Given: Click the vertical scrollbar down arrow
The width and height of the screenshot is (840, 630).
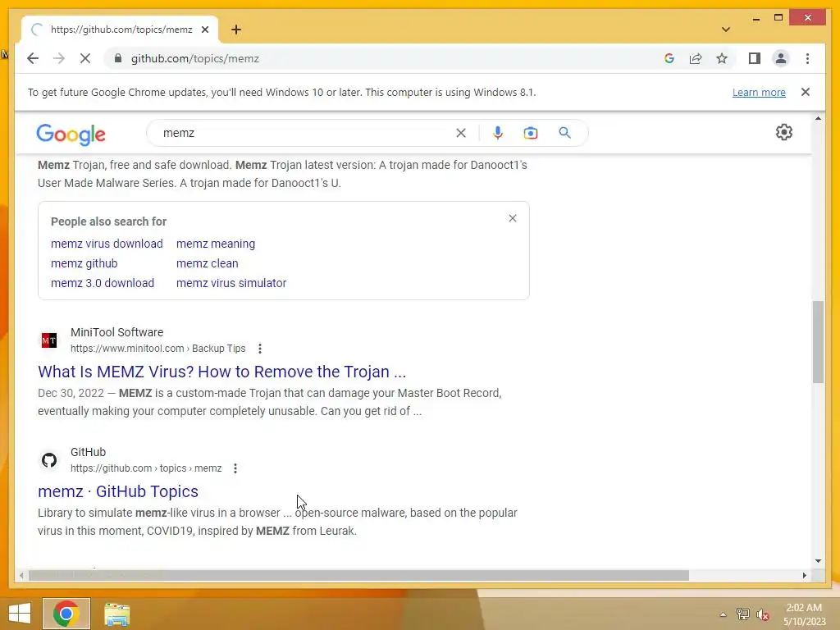Looking at the screenshot, I should click(818, 561).
